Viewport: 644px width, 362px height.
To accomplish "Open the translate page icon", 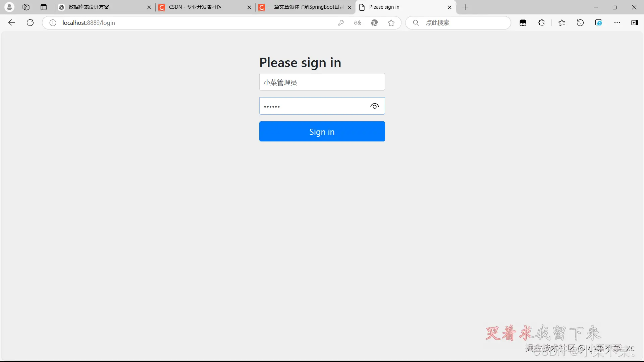I will (x=358, y=23).
